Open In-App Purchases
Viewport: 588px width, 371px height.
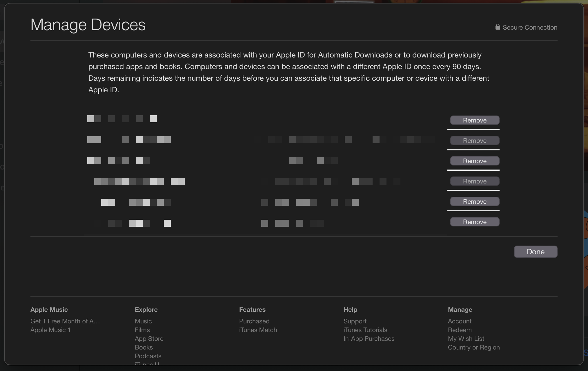pyautogui.click(x=369, y=338)
